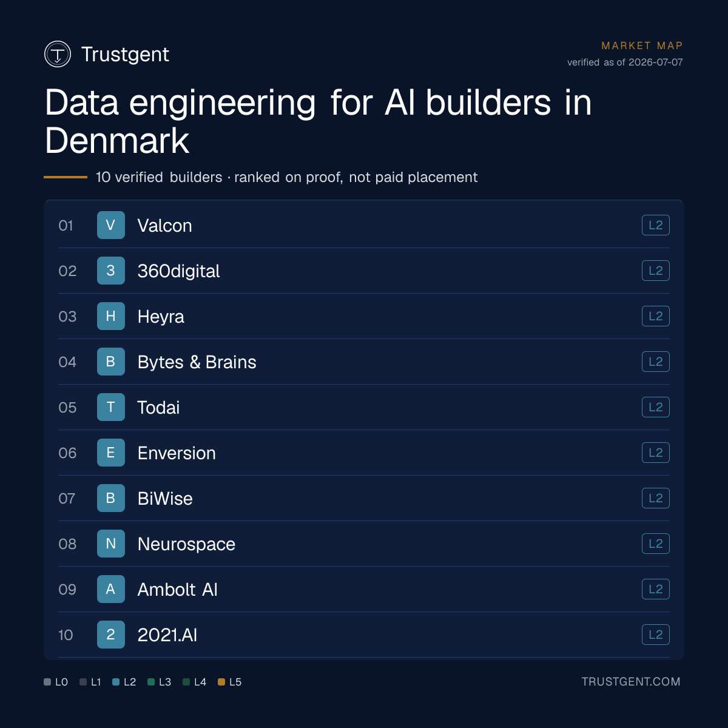
Task: Click the Enversion E avatar icon
Action: click(x=111, y=453)
